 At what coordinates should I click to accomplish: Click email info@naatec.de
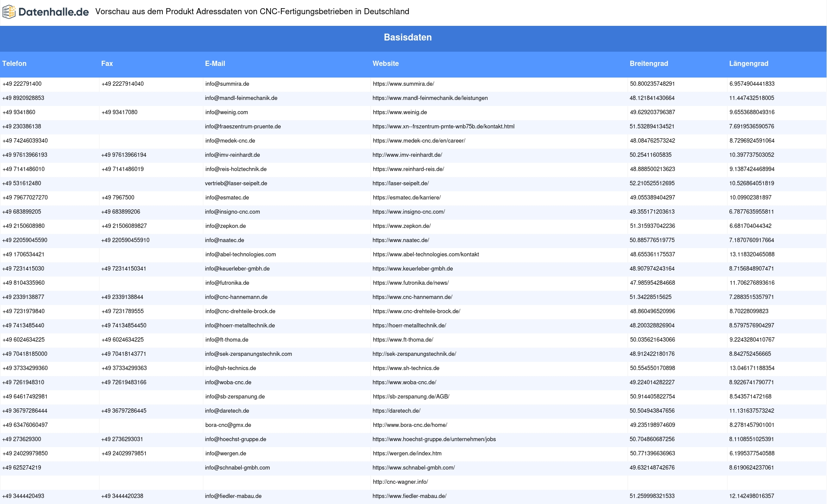[x=224, y=240]
